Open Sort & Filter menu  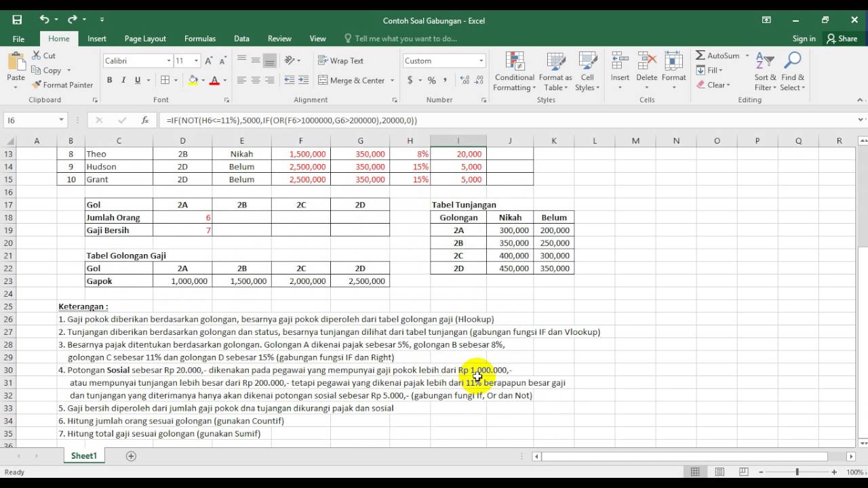pos(765,72)
